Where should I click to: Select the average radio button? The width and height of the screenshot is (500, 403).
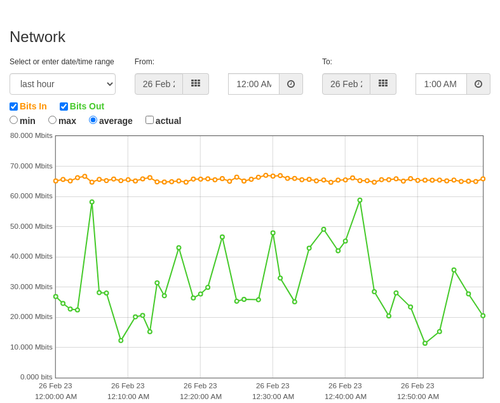pyautogui.click(x=93, y=120)
